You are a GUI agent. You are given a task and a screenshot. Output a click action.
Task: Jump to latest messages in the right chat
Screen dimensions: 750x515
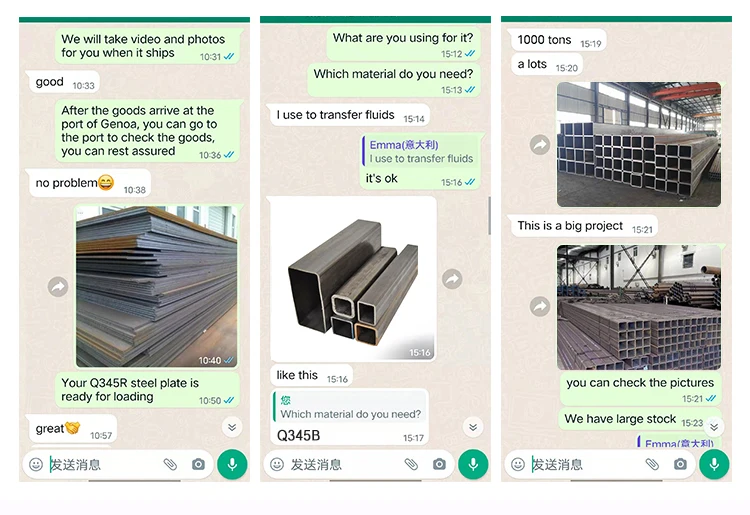tap(714, 427)
